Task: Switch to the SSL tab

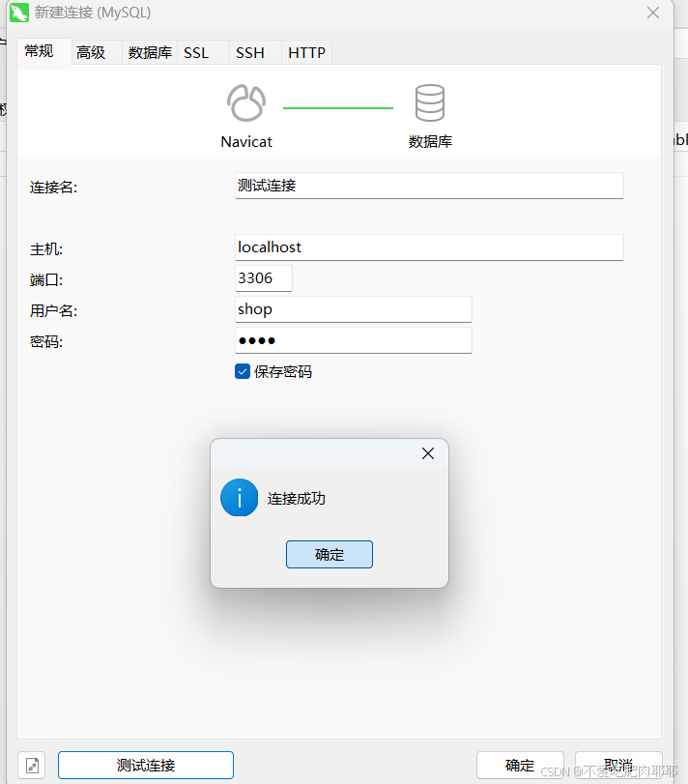Action: click(203, 52)
